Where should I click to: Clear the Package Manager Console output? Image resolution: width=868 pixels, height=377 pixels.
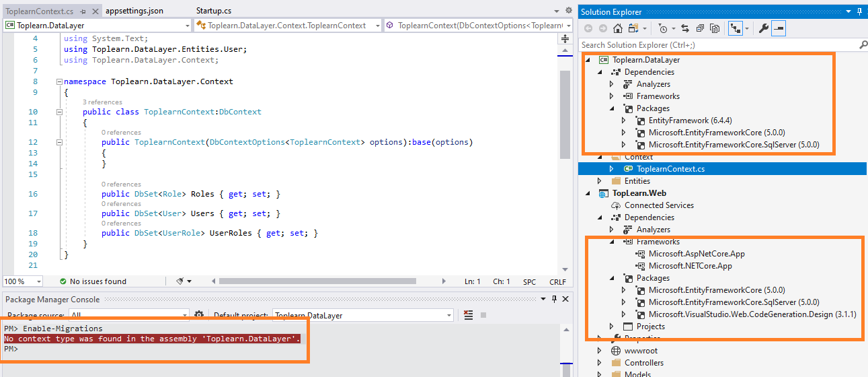[469, 315]
